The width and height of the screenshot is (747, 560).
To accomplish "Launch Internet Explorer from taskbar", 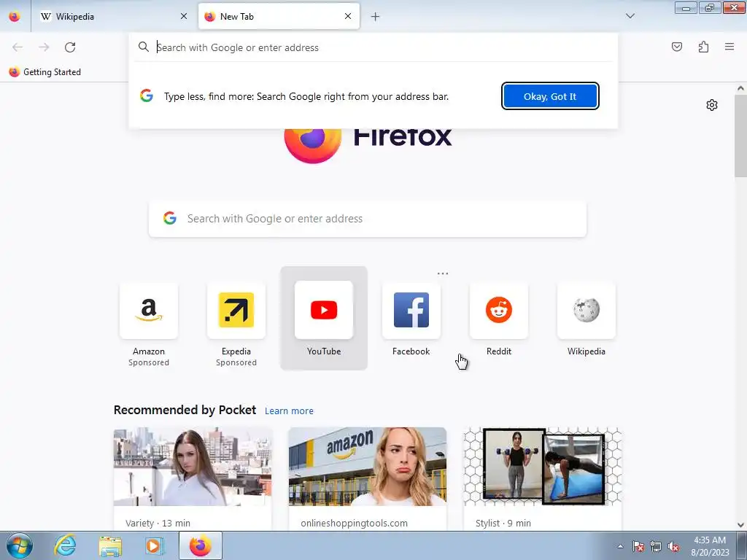I will click(x=65, y=545).
